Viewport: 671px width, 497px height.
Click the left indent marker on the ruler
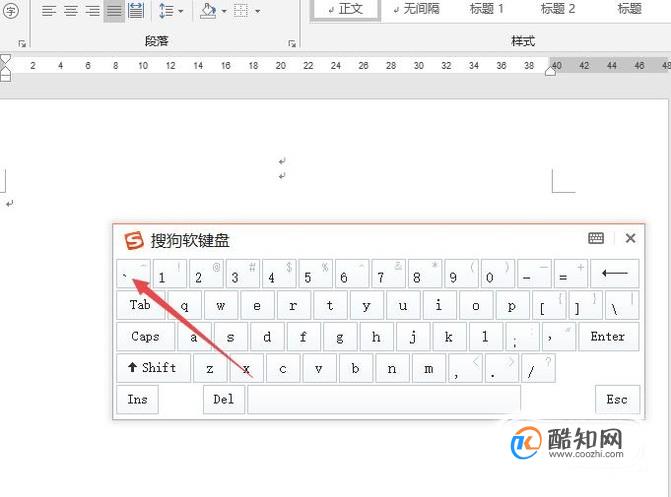click(5, 75)
